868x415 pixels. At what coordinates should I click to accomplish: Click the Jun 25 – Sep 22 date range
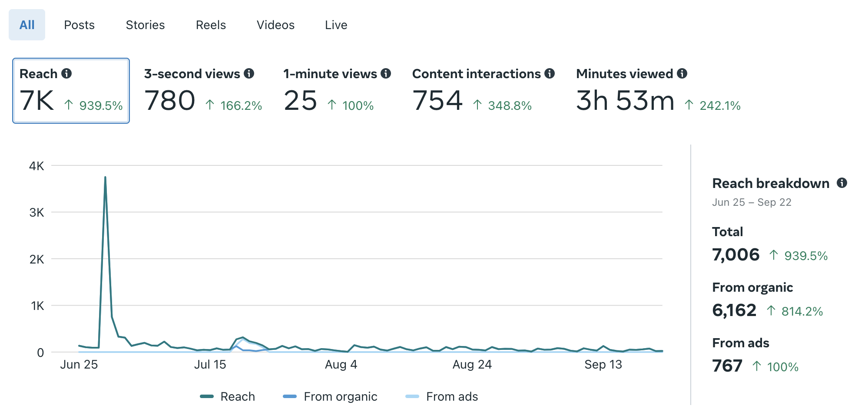752,202
